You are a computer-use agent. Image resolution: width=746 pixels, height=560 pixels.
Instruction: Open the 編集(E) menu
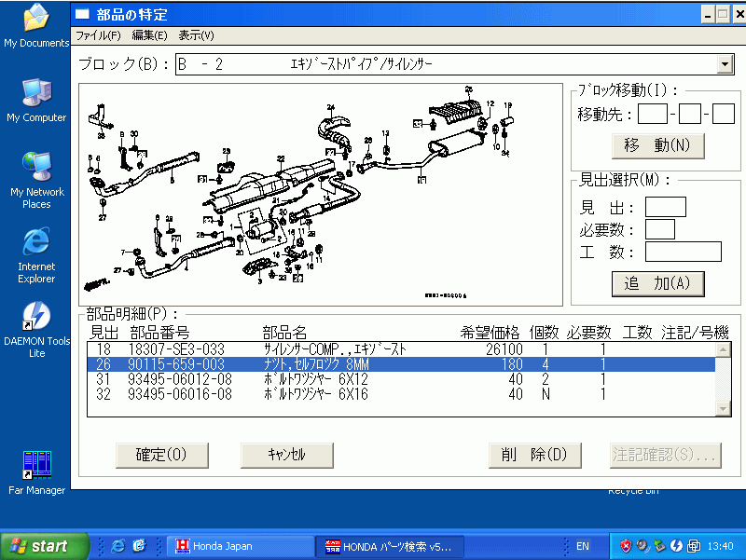[x=149, y=34]
